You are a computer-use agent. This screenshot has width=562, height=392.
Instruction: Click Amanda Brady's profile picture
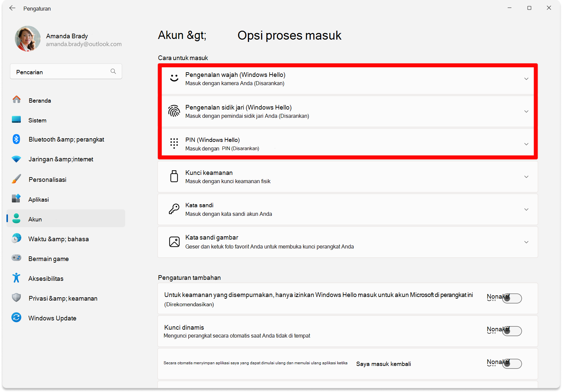point(28,39)
